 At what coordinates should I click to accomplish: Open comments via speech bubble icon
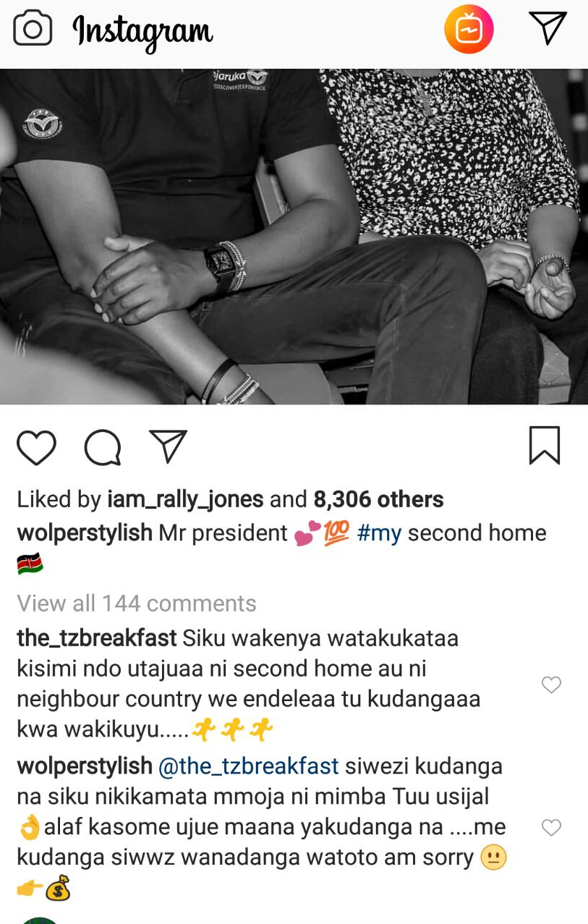pyautogui.click(x=103, y=447)
